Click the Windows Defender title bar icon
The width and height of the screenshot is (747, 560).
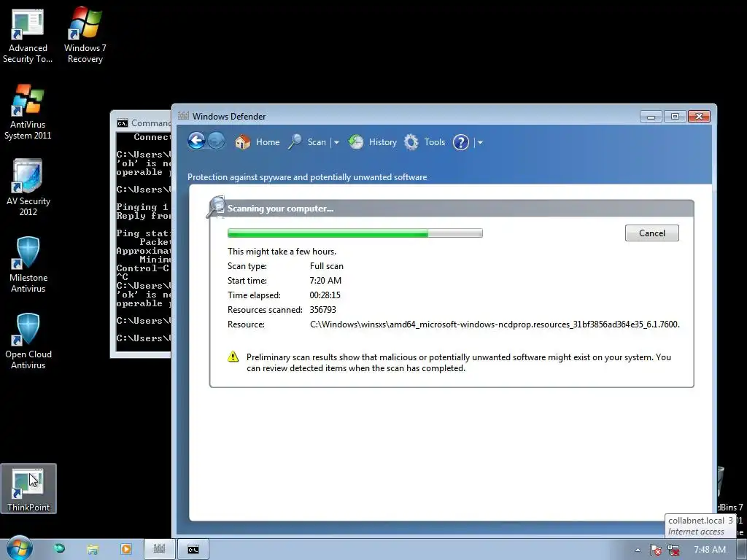point(183,116)
